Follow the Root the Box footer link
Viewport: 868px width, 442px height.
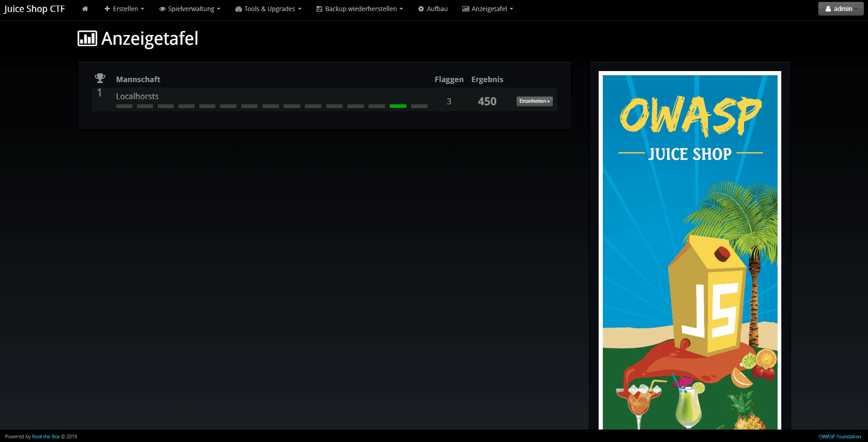(46, 436)
